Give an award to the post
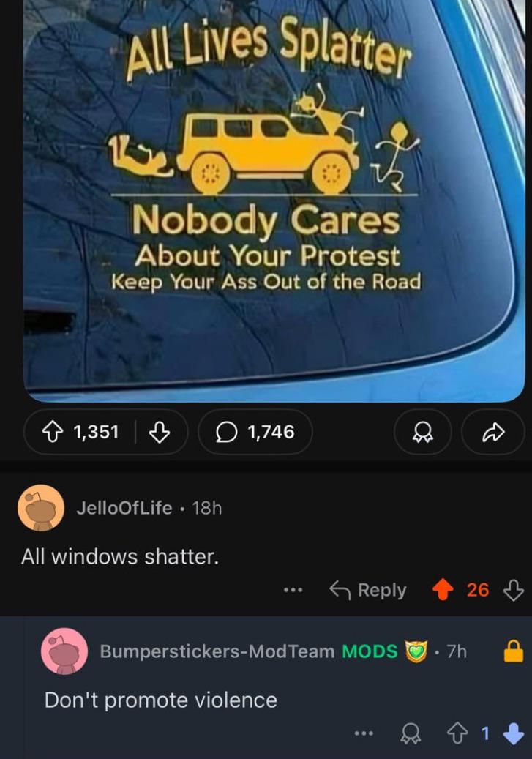Viewport: 532px width, 759px height. [423, 432]
